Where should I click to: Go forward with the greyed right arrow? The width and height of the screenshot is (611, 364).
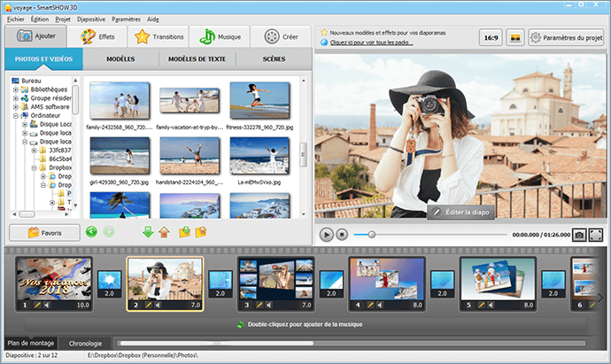point(109,232)
